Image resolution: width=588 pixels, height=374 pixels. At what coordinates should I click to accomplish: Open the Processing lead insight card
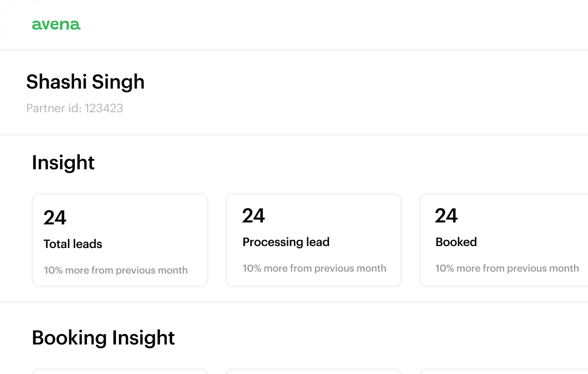314,240
